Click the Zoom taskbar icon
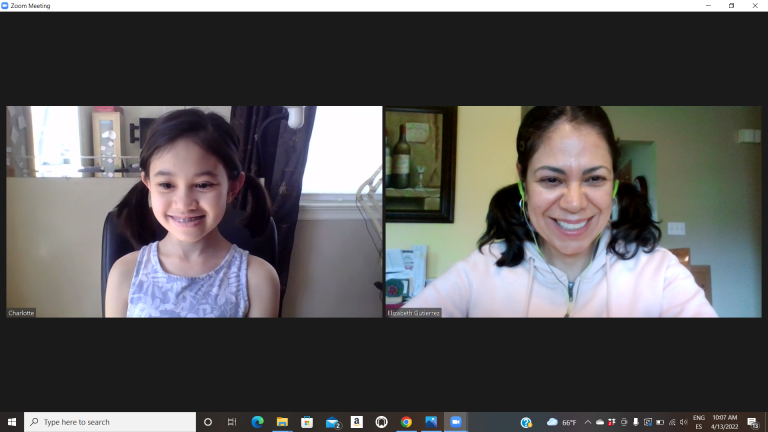The height and width of the screenshot is (432, 768). (x=456, y=422)
